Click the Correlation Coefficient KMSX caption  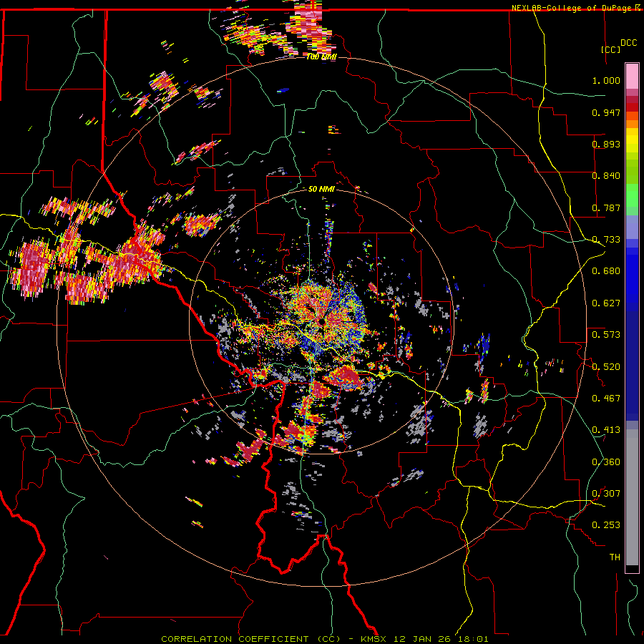[324, 639]
